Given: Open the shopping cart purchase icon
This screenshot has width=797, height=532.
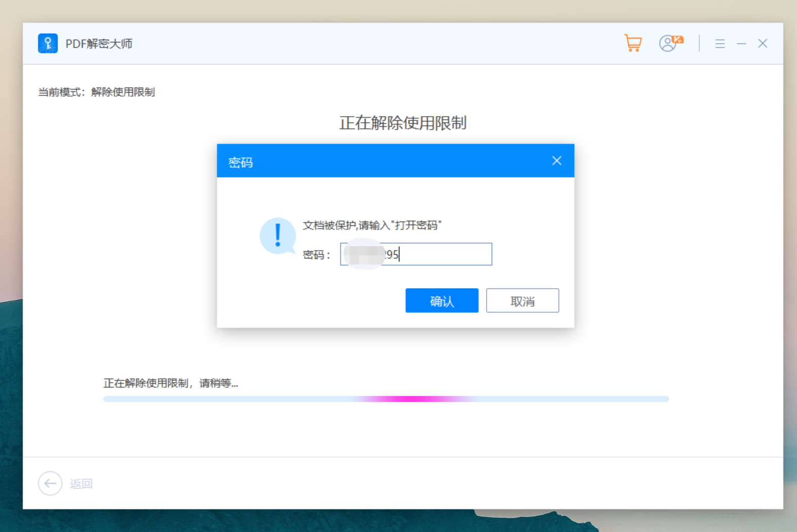Looking at the screenshot, I should pyautogui.click(x=633, y=43).
